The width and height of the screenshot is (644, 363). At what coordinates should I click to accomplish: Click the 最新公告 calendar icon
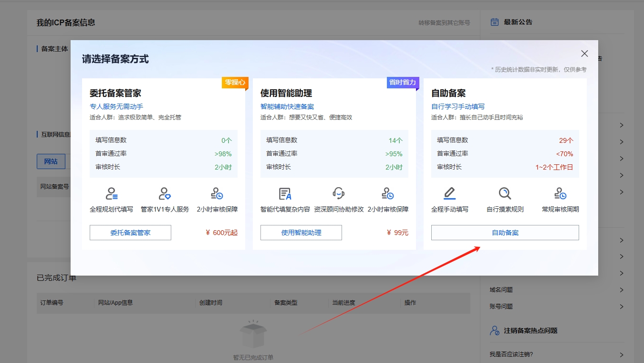point(494,21)
